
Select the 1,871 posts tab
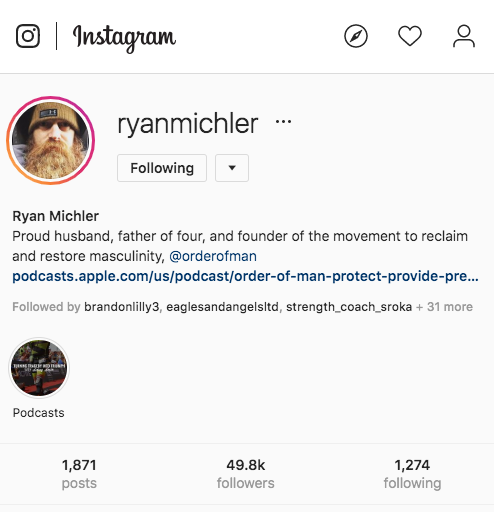pyautogui.click(x=79, y=474)
